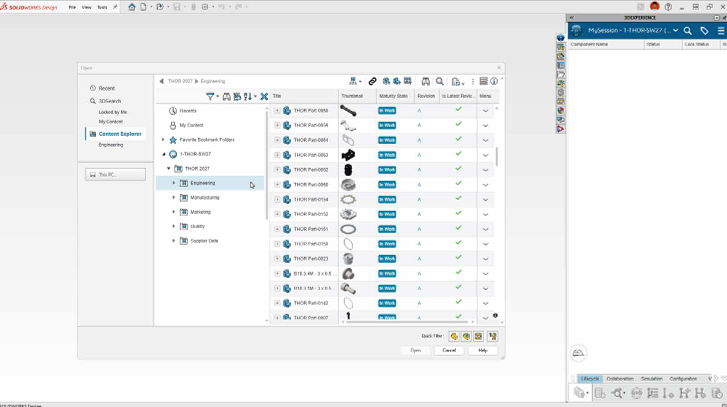Click the This PC button
The image size is (727, 407).
115,175
